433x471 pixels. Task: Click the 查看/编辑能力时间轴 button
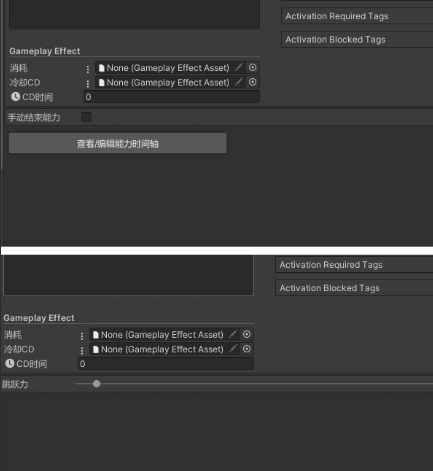(x=118, y=143)
